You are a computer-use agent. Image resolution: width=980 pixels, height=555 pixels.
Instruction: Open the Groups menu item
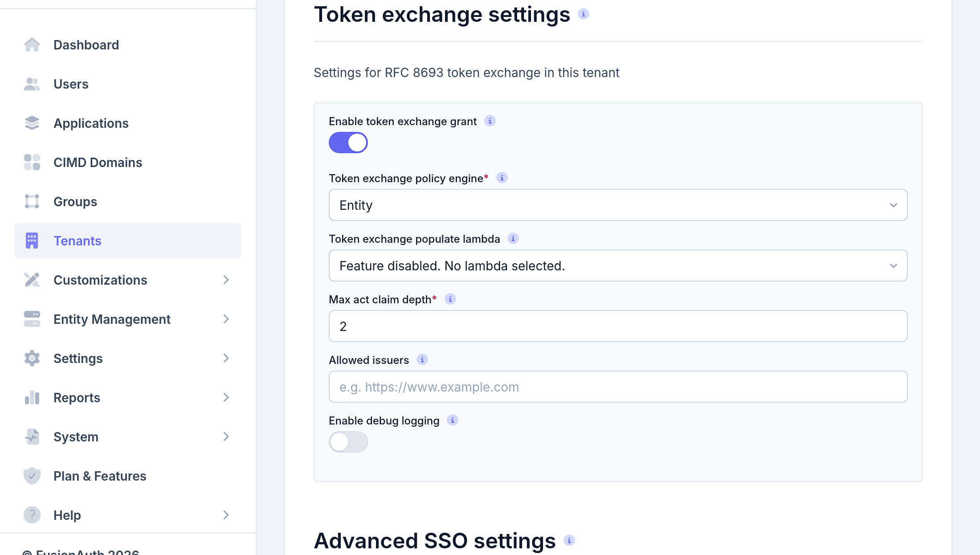128,202
